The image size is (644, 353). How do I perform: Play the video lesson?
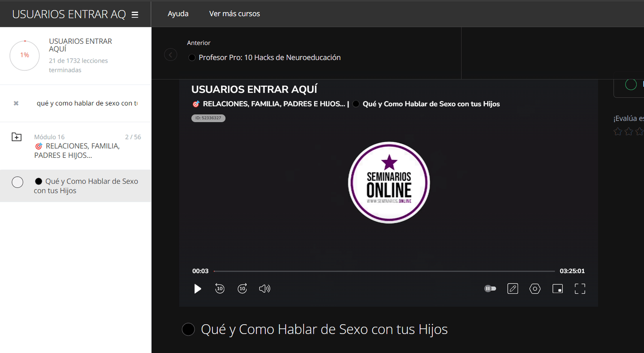197,289
